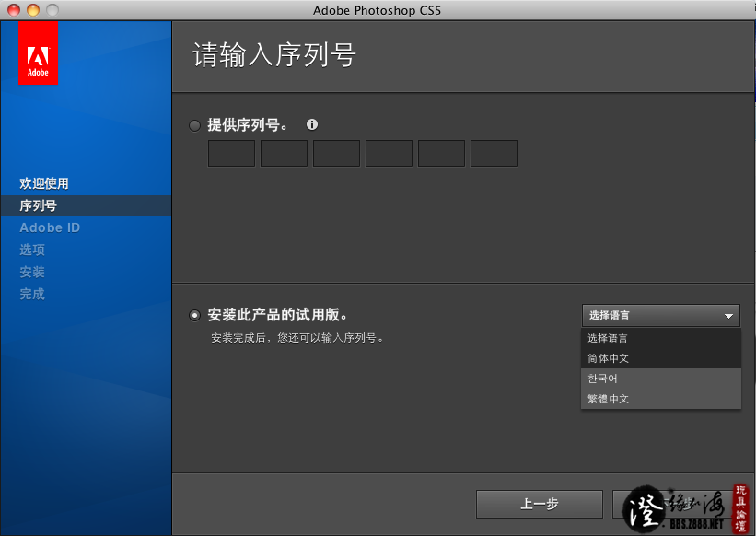Click the fifth serial number input box
Viewport: 756px width, 536px height.
click(x=442, y=153)
